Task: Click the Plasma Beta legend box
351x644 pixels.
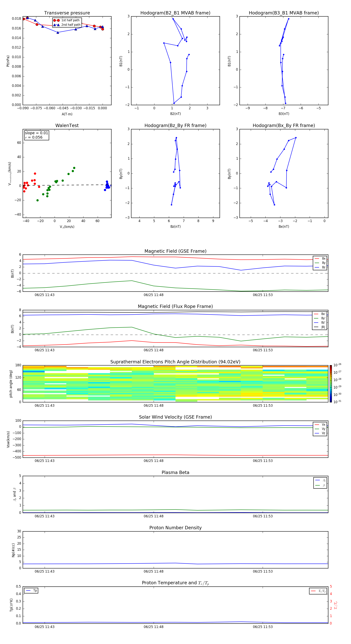Action: tap(320, 483)
